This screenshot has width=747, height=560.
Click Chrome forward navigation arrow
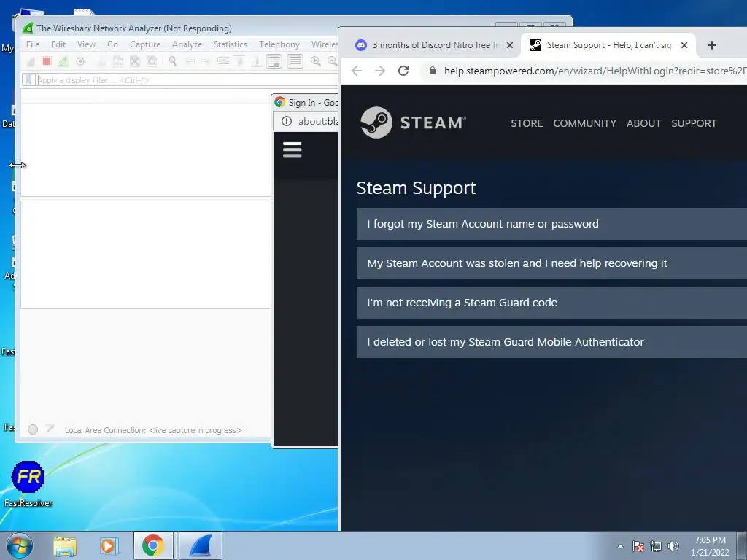coord(379,71)
